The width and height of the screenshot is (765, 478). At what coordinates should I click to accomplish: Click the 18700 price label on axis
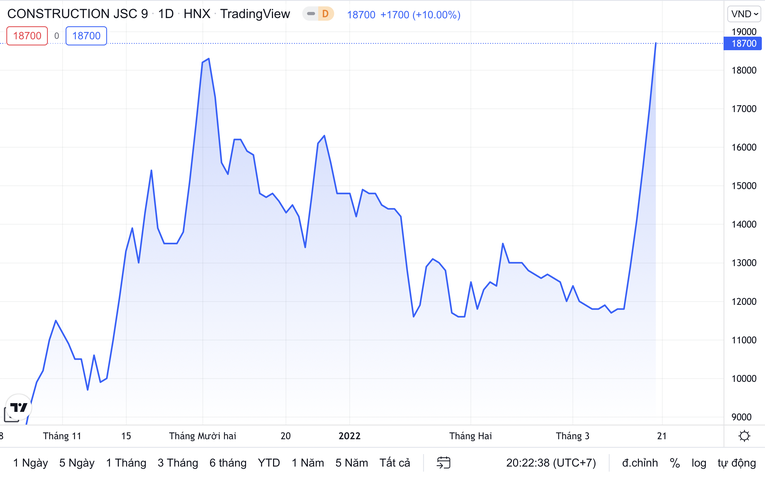click(744, 44)
